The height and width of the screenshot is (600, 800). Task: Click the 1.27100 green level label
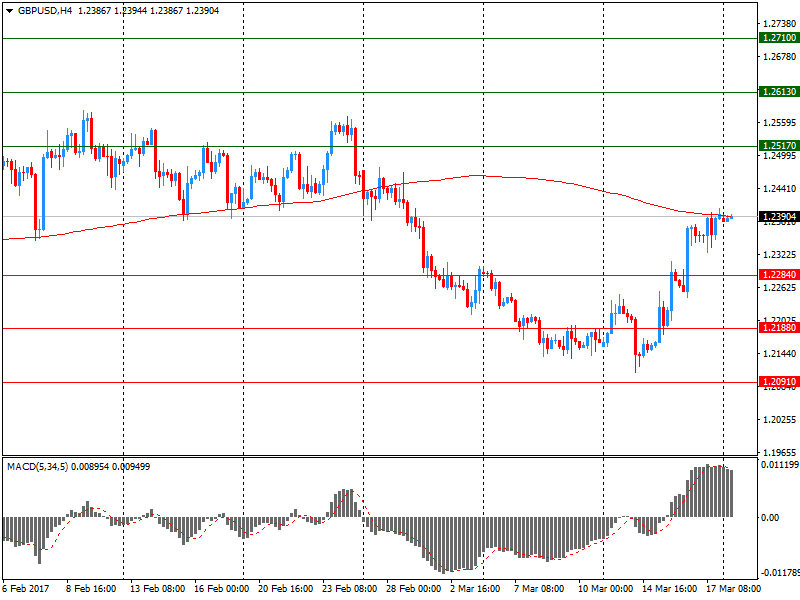pyautogui.click(x=779, y=38)
